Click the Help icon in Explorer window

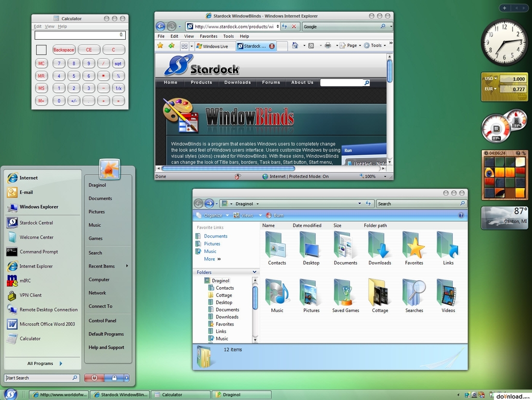(x=461, y=215)
